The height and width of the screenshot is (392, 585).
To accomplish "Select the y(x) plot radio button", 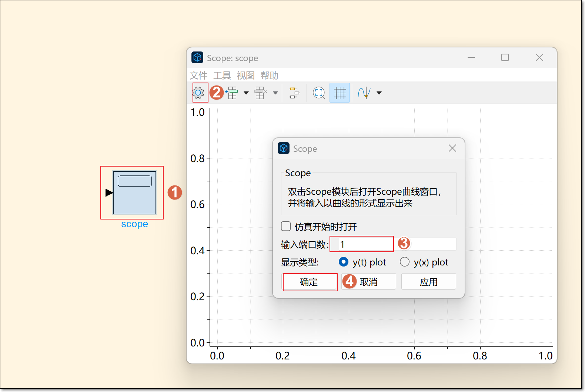I will [x=405, y=262].
